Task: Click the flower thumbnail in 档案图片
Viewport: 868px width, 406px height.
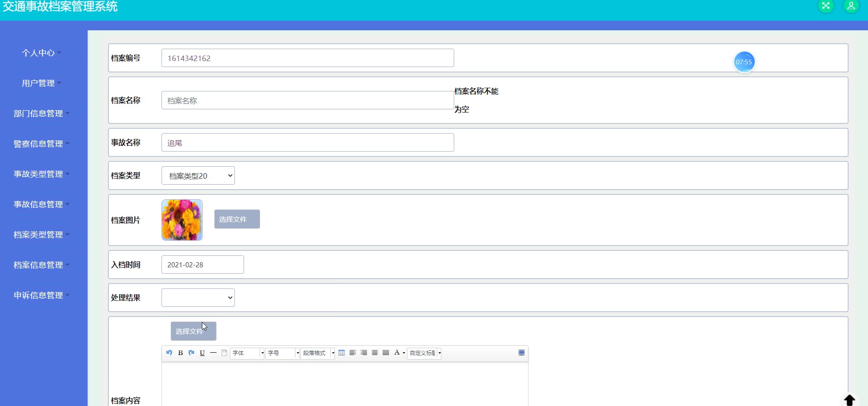Action: [x=182, y=220]
